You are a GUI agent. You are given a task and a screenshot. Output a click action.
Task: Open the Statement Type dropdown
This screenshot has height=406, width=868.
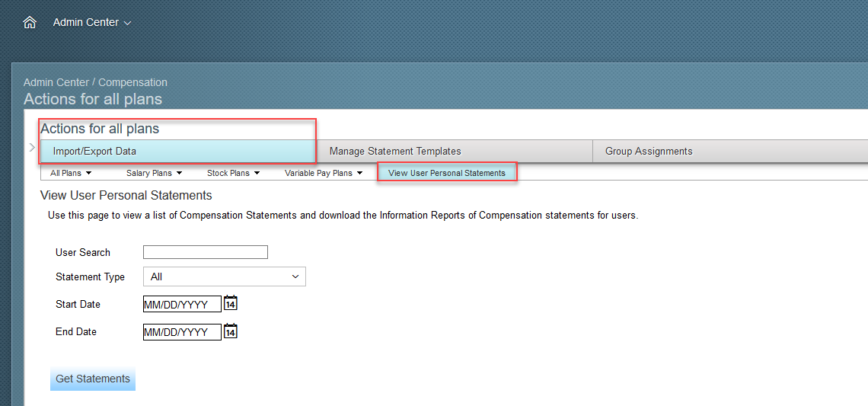[x=224, y=277]
